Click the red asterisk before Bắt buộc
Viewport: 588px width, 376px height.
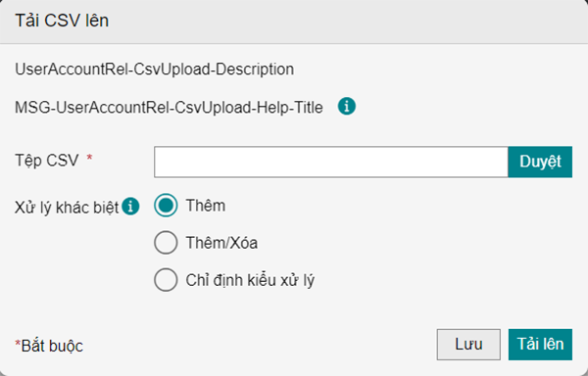[18, 344]
